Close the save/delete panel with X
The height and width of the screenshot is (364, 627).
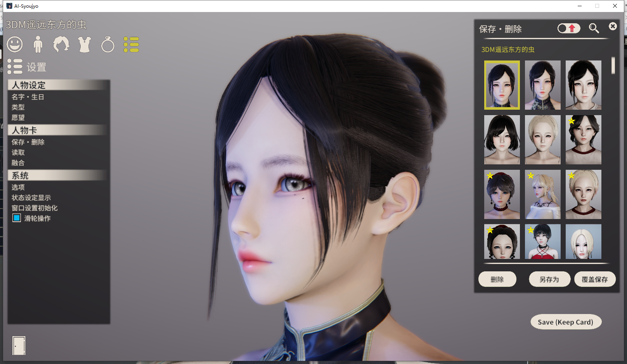click(x=613, y=26)
